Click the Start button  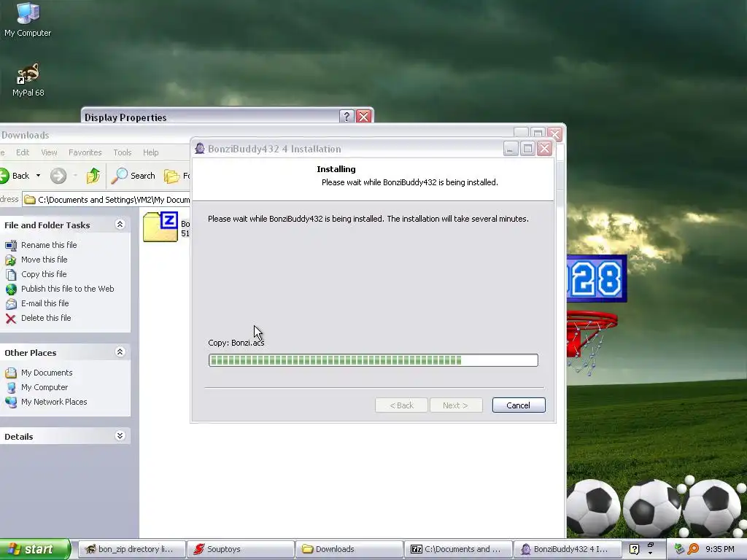(x=34, y=549)
